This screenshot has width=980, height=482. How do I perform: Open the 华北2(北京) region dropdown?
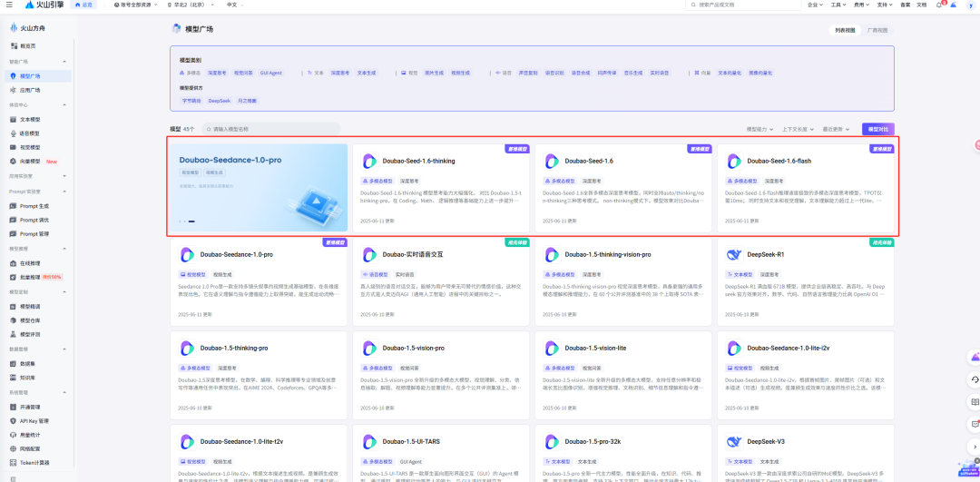191,5
